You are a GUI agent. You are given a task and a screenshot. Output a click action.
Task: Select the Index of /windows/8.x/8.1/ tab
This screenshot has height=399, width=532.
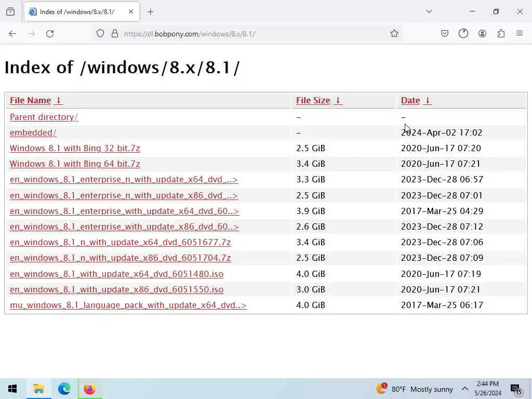(x=82, y=12)
